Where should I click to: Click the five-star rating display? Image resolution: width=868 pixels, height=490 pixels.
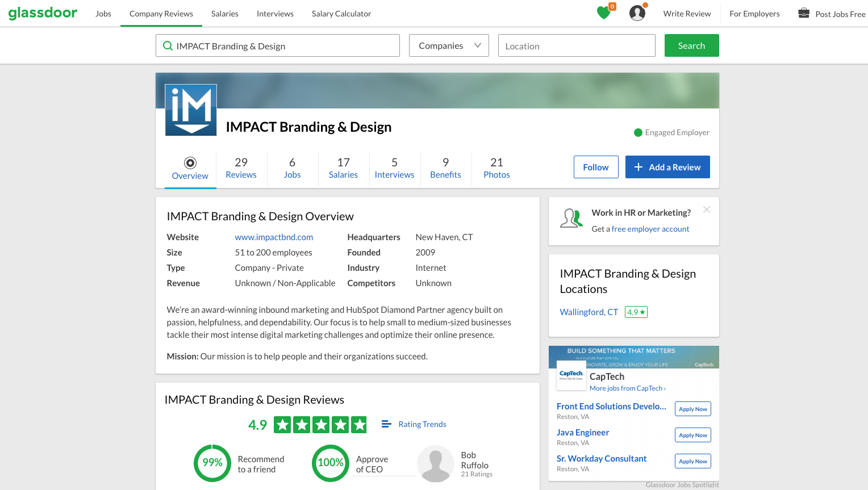tap(320, 425)
